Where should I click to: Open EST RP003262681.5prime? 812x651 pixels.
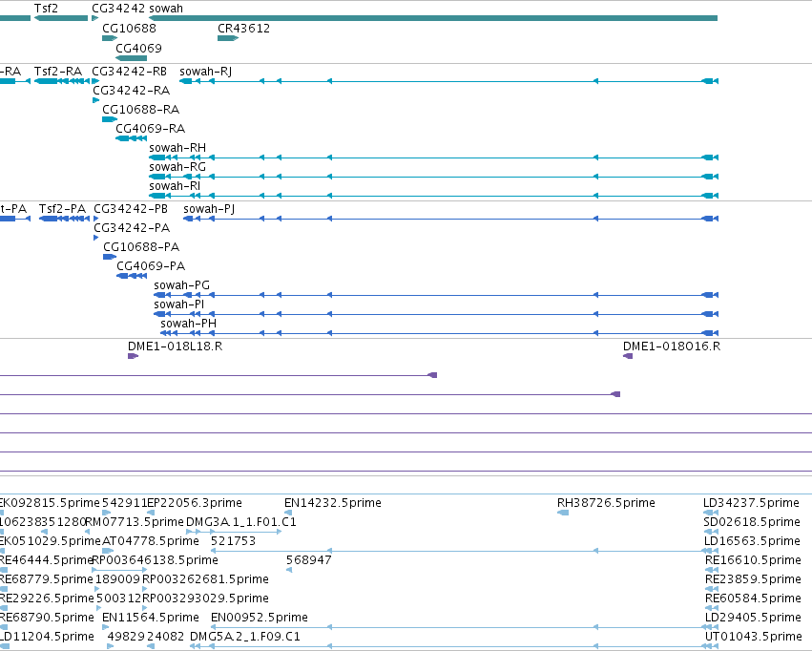coord(205,579)
